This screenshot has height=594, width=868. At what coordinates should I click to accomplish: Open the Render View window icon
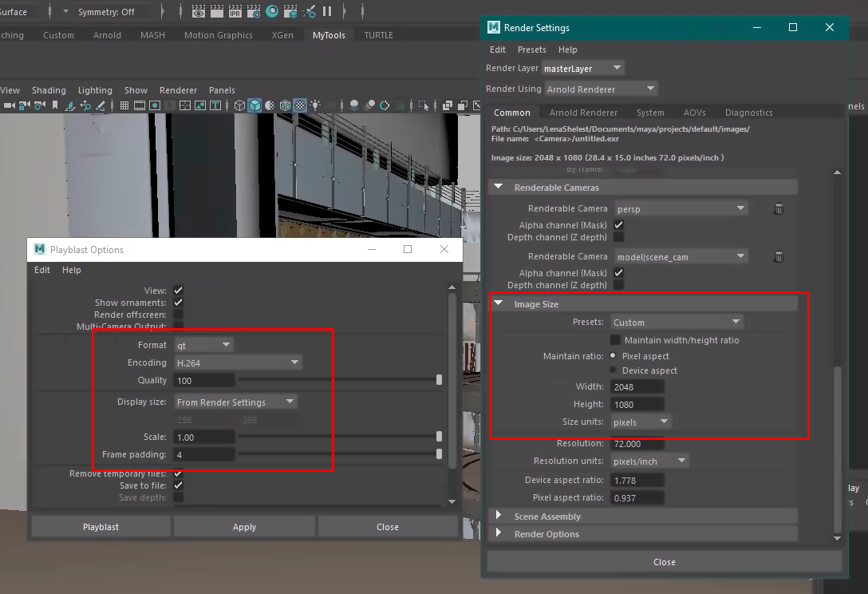(x=199, y=12)
